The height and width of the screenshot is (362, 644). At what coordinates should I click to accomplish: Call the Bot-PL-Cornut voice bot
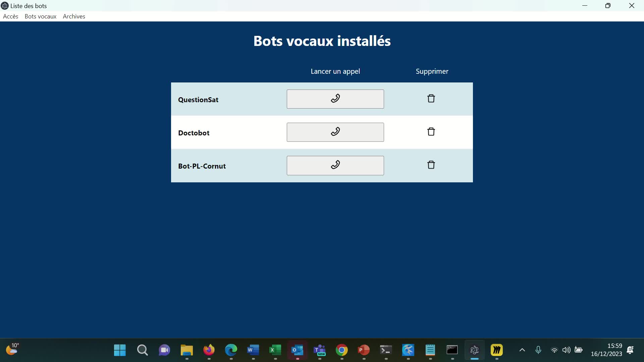pos(335,165)
